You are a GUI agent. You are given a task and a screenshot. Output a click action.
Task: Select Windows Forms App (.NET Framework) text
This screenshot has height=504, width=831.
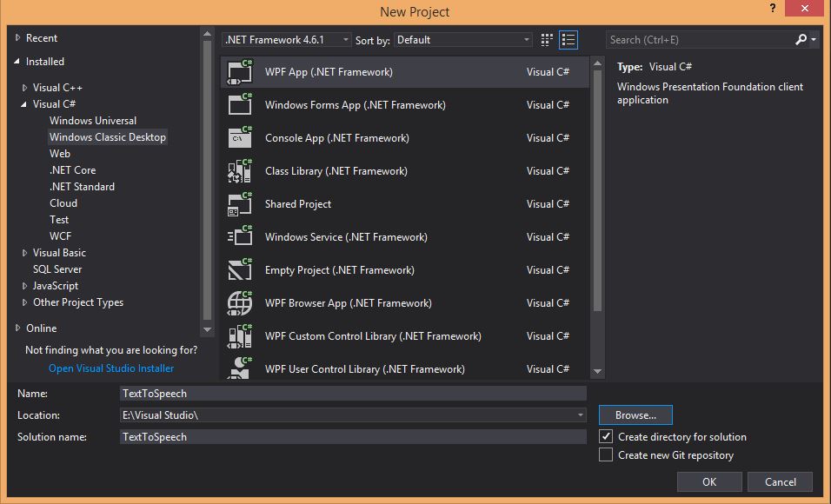(x=355, y=105)
